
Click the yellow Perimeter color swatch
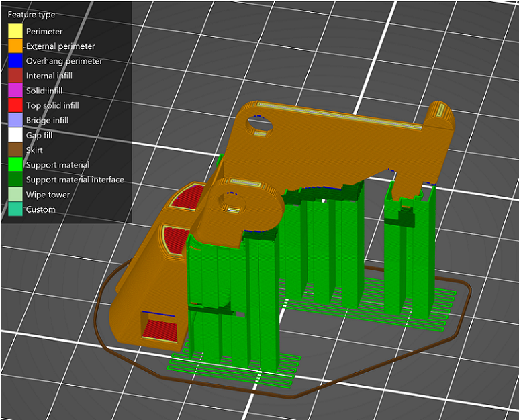pyautogui.click(x=15, y=31)
